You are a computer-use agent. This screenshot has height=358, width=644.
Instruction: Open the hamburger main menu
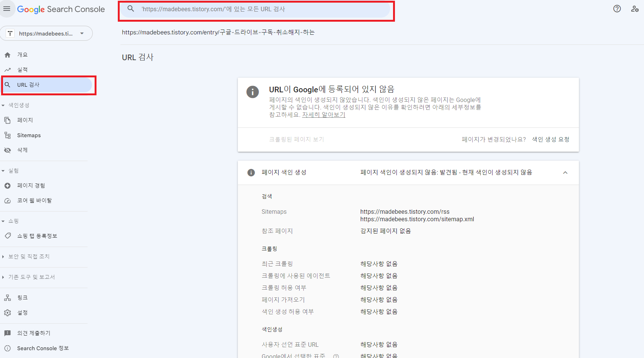(7, 9)
